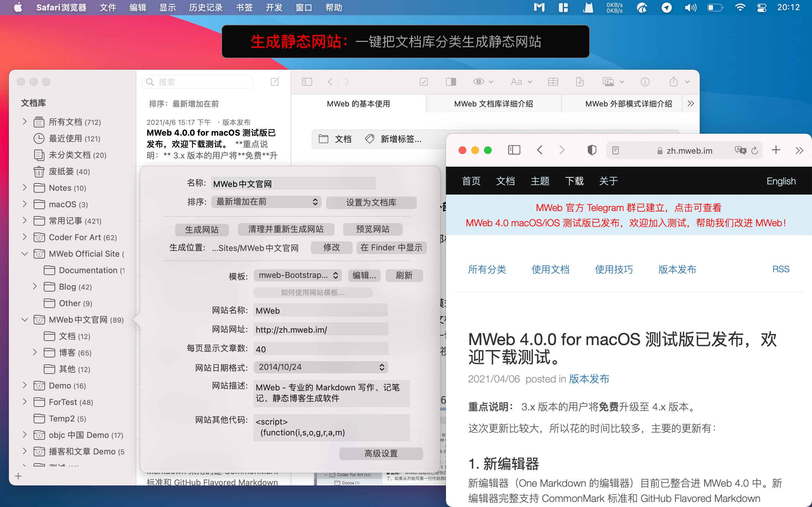
Task: Click the preview eye icon in toolbar
Action: click(x=478, y=82)
